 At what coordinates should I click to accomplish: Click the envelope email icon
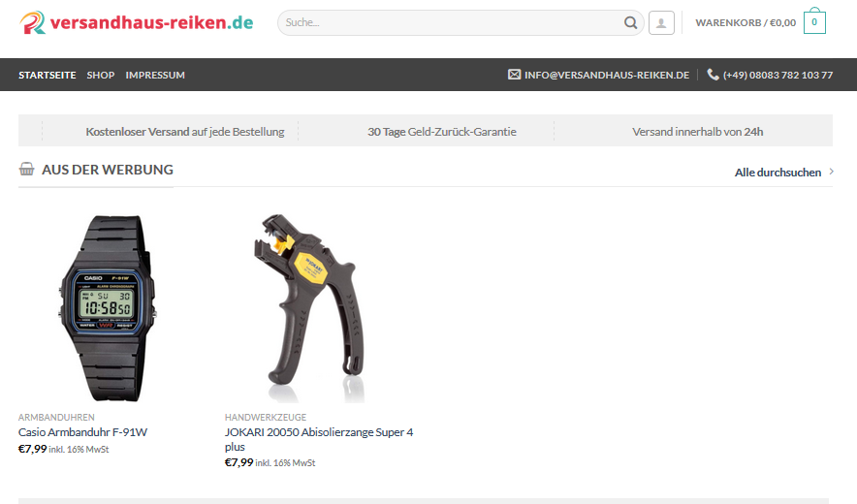click(x=515, y=75)
